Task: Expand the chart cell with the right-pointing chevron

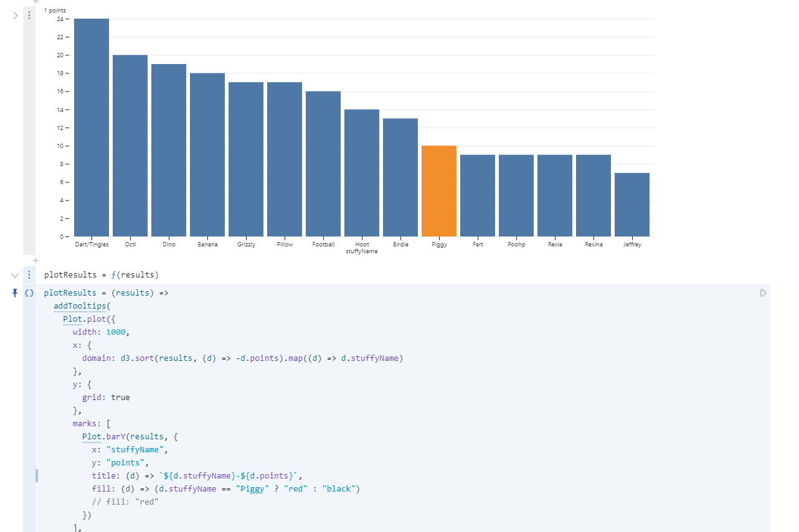Action: click(16, 15)
